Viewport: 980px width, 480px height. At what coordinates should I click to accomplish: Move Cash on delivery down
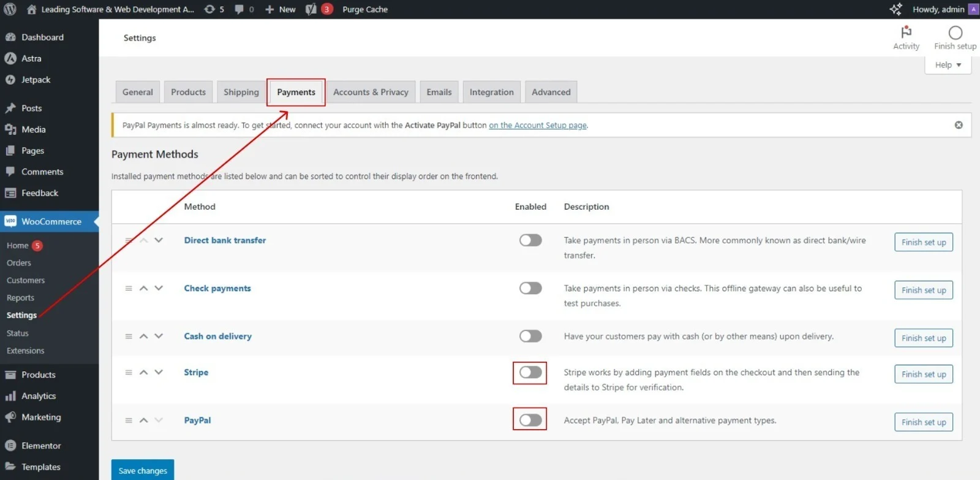coord(159,336)
